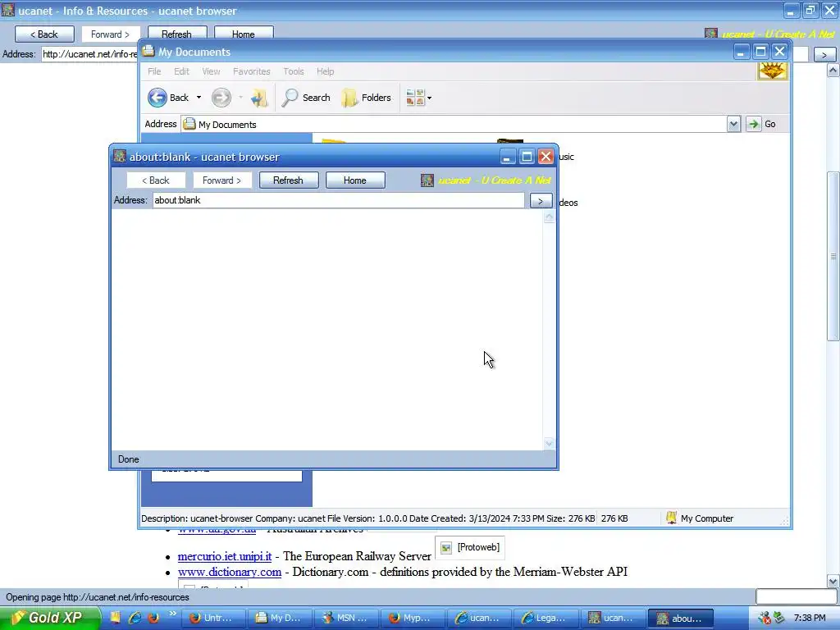Click the green Go arrow in My Documents
Viewport: 840px width, 630px height.
753,125
